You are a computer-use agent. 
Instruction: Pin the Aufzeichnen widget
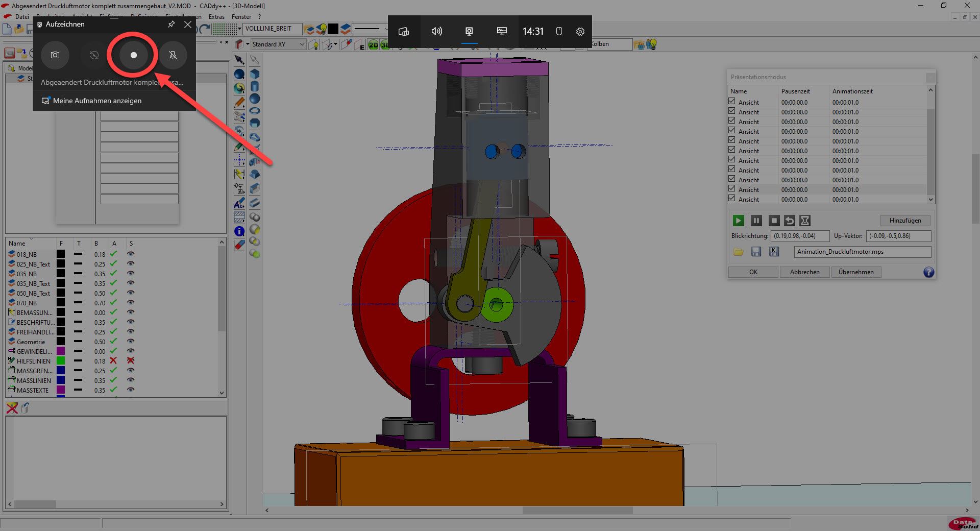[171, 24]
